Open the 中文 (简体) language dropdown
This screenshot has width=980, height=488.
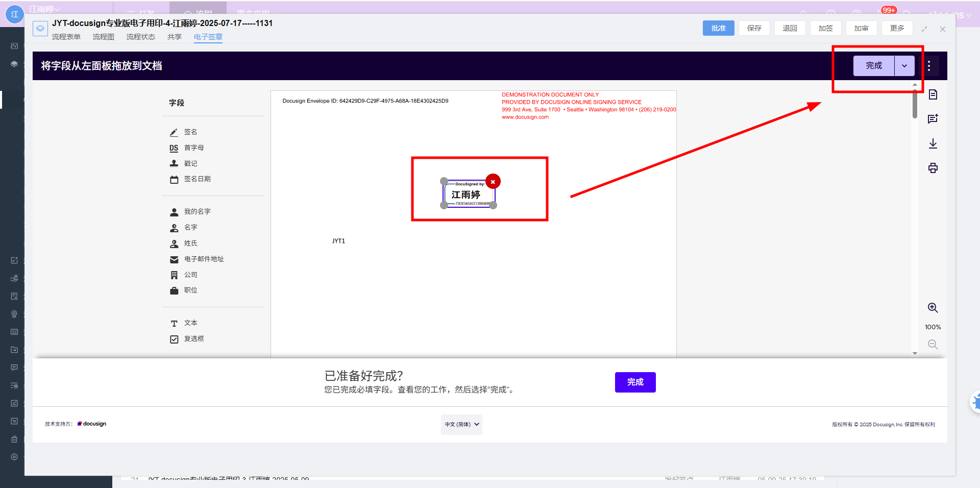pyautogui.click(x=461, y=424)
